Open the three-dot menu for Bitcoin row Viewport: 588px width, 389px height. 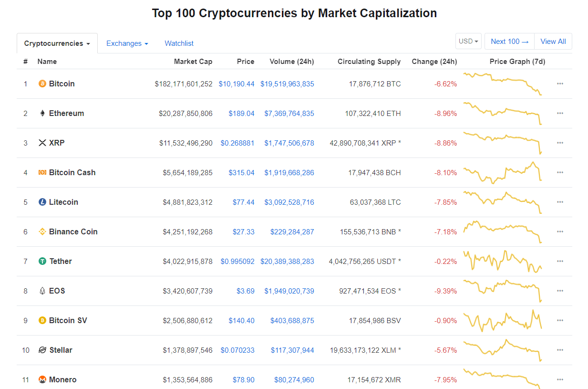560,84
